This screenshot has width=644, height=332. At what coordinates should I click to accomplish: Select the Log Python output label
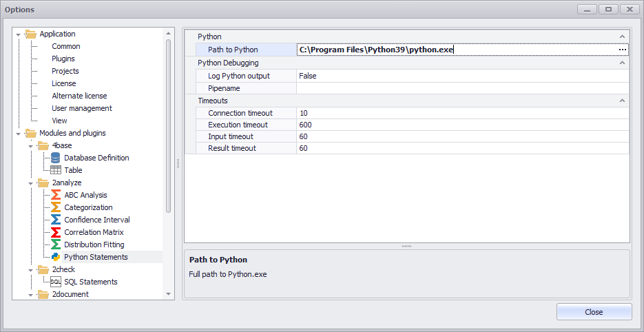[x=239, y=76]
